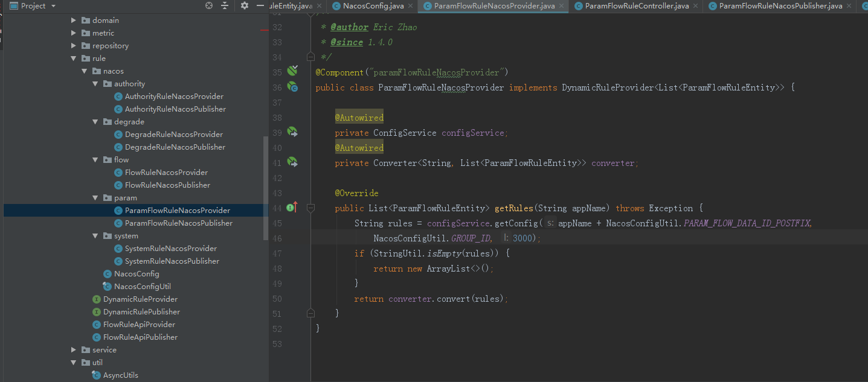Expand the service folder

click(x=74, y=350)
